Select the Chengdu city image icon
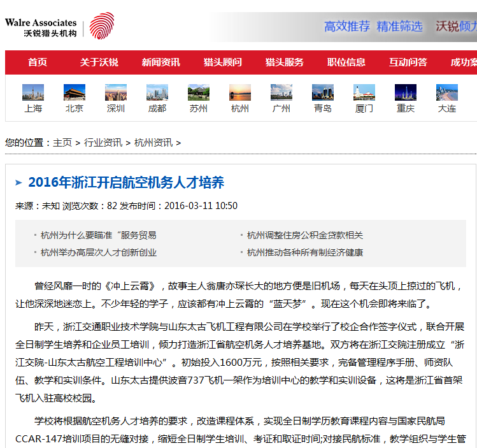 [x=157, y=92]
